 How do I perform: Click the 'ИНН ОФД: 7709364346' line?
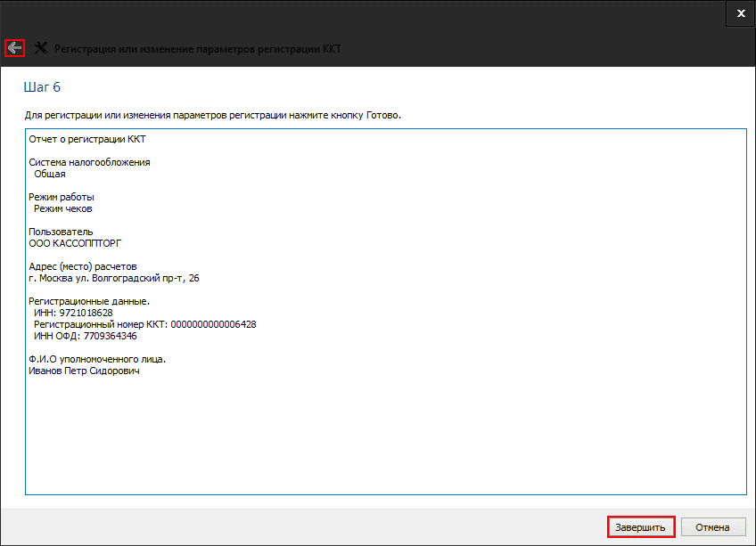click(86, 336)
